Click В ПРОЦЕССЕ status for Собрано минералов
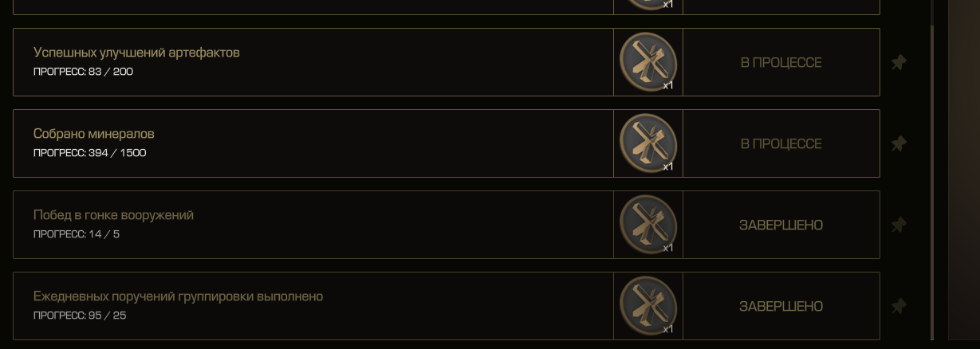The width and height of the screenshot is (980, 349). 781,143
